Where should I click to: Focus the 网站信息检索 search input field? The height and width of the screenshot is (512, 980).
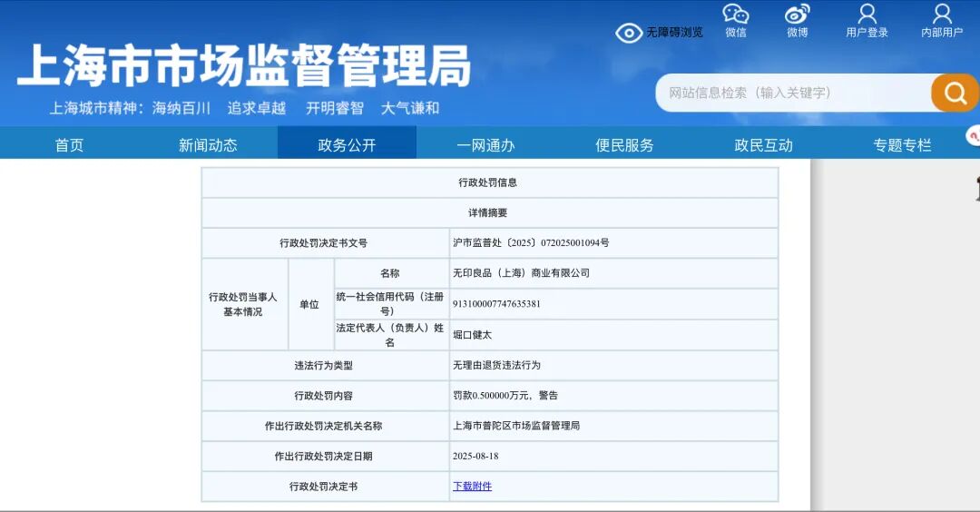click(x=793, y=94)
